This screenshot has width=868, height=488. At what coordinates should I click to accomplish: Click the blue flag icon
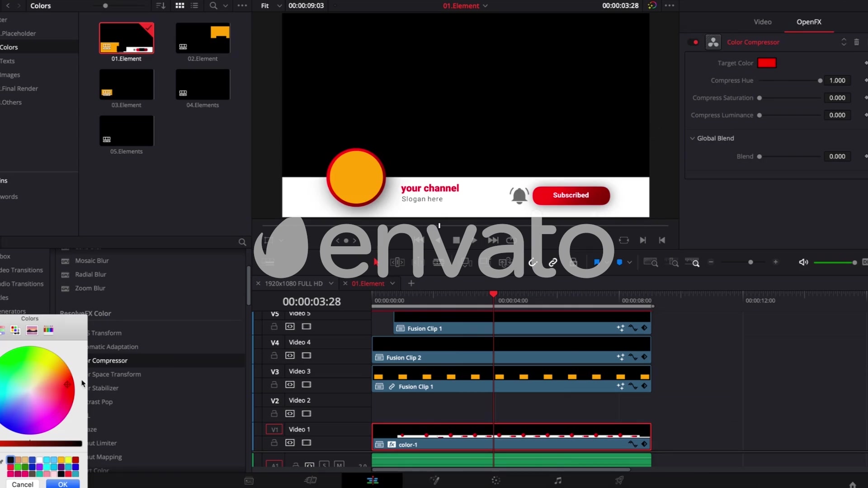(597, 262)
